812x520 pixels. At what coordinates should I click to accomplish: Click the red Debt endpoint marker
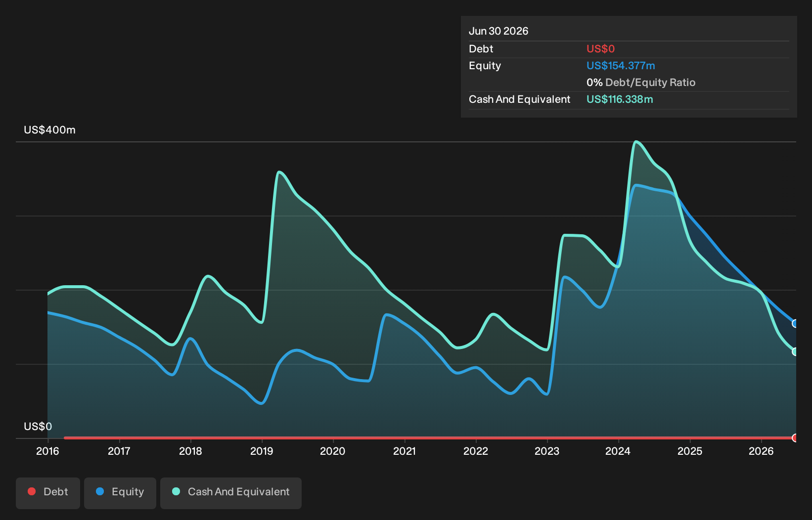pos(795,438)
